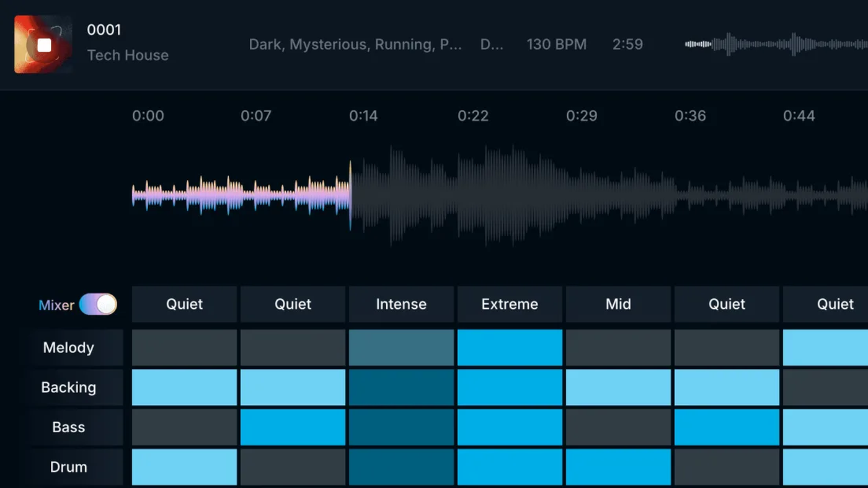Select the Extreme section header
This screenshot has width=868, height=488.
coord(510,304)
